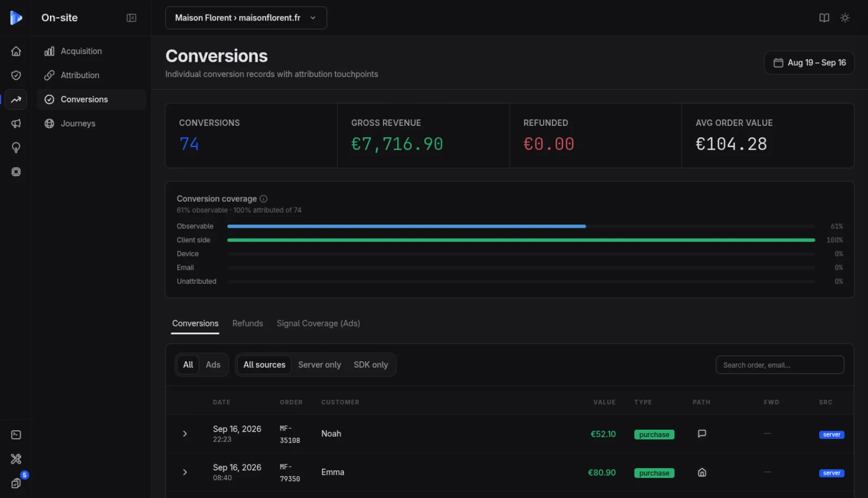This screenshot has width=868, height=498.
Task: Switch to the Refunds tab
Action: click(x=247, y=323)
